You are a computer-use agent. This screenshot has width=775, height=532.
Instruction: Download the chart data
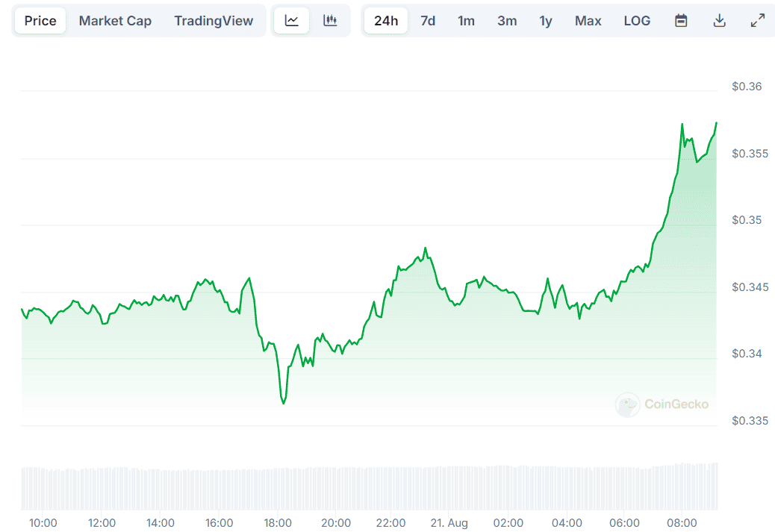pyautogui.click(x=719, y=21)
